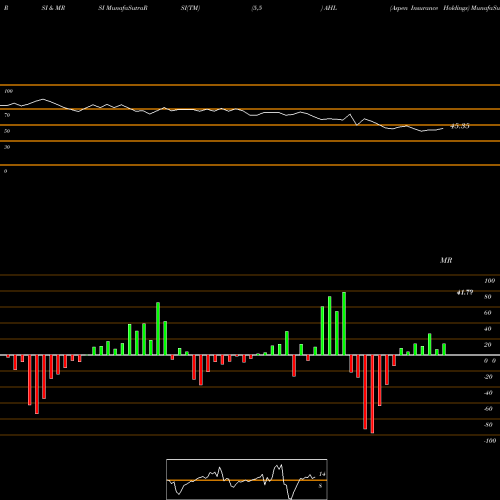Screen dimensions: 500x500
Task: Click the "SI & MR" header text
Action: [x=53, y=8]
